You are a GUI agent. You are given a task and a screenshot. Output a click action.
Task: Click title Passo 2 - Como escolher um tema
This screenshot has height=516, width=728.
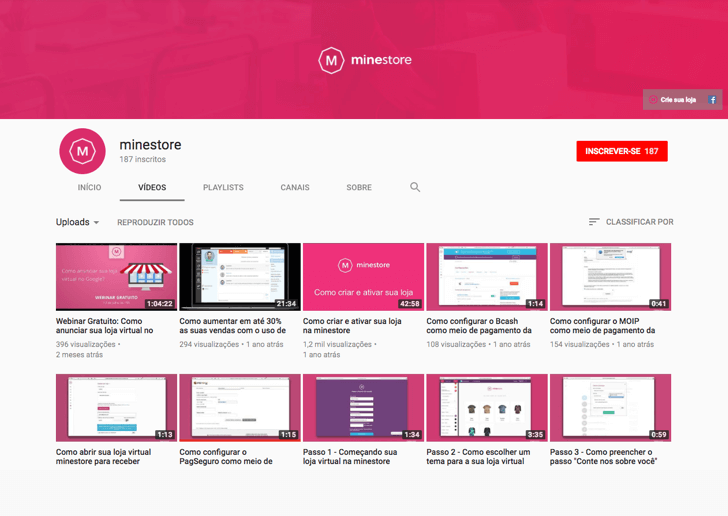click(x=478, y=457)
